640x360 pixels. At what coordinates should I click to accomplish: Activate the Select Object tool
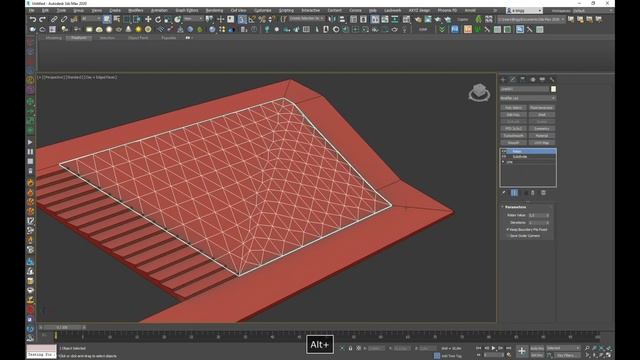pyautogui.click(x=107, y=19)
